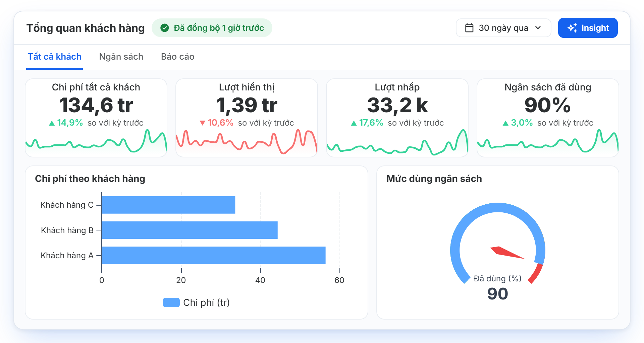Click the Khách hàng B axis label
This screenshot has height=343, width=644.
pyautogui.click(x=67, y=230)
